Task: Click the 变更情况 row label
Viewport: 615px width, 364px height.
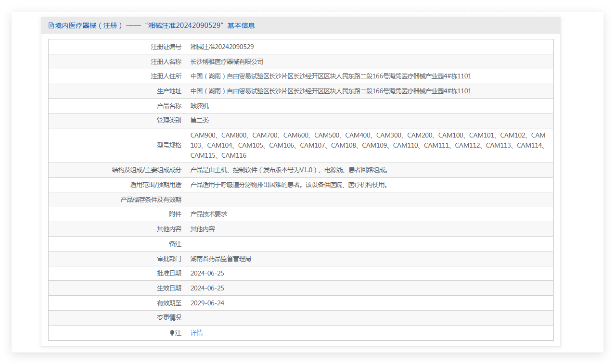Action: [x=169, y=318]
